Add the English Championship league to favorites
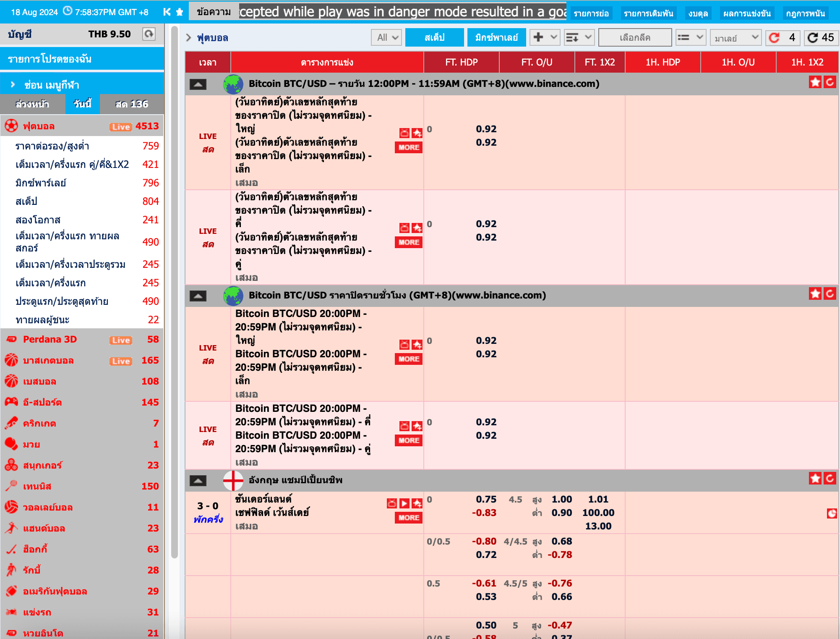 click(815, 479)
